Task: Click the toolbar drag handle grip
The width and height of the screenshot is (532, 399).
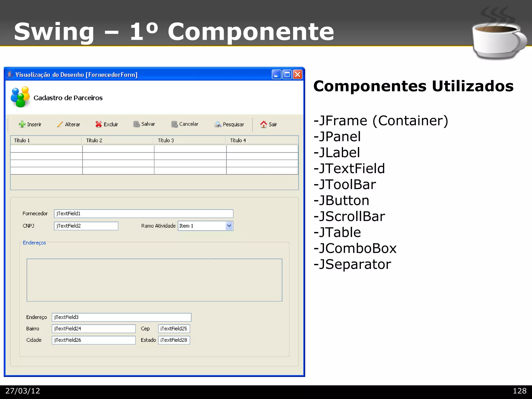Action: 8,125
